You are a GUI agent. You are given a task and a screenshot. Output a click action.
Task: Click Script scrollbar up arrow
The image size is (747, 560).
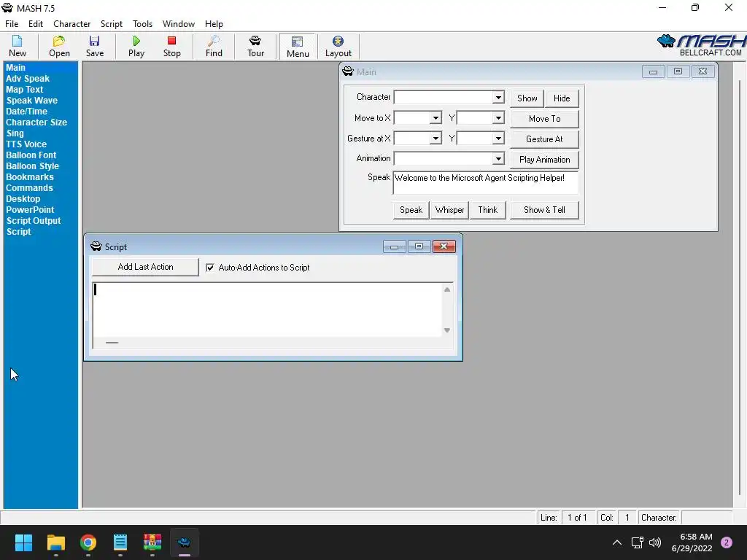(447, 289)
